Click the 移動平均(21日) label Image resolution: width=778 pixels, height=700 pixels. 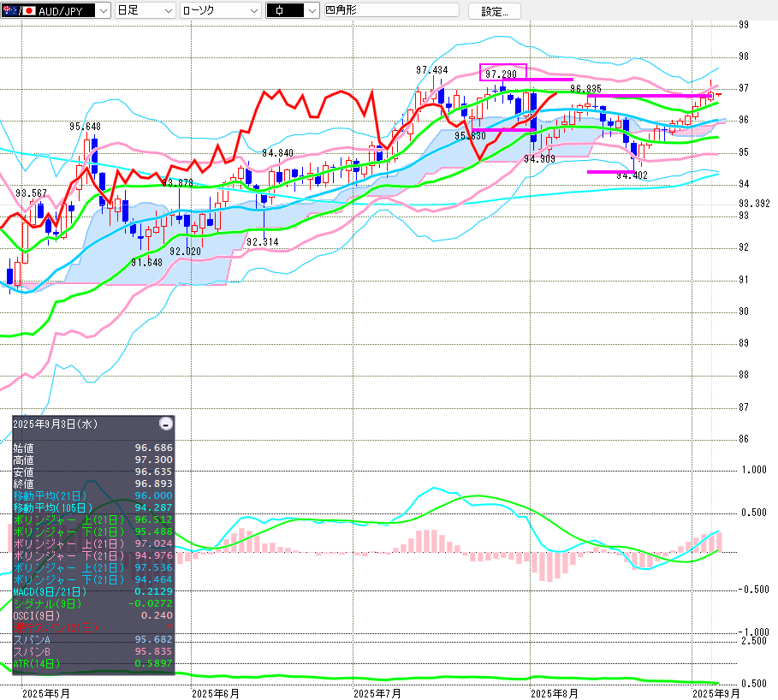click(x=50, y=495)
